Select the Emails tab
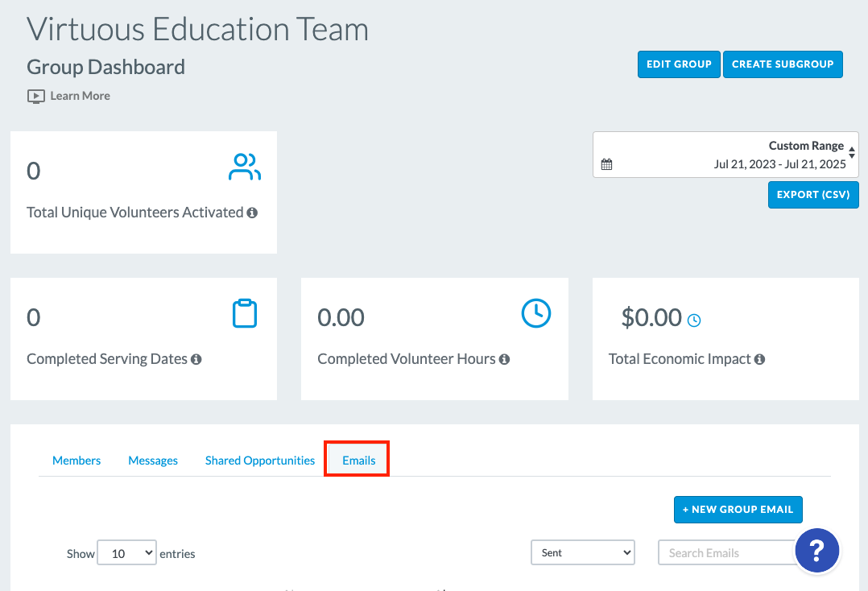Image resolution: width=868 pixels, height=591 pixels. click(x=359, y=461)
